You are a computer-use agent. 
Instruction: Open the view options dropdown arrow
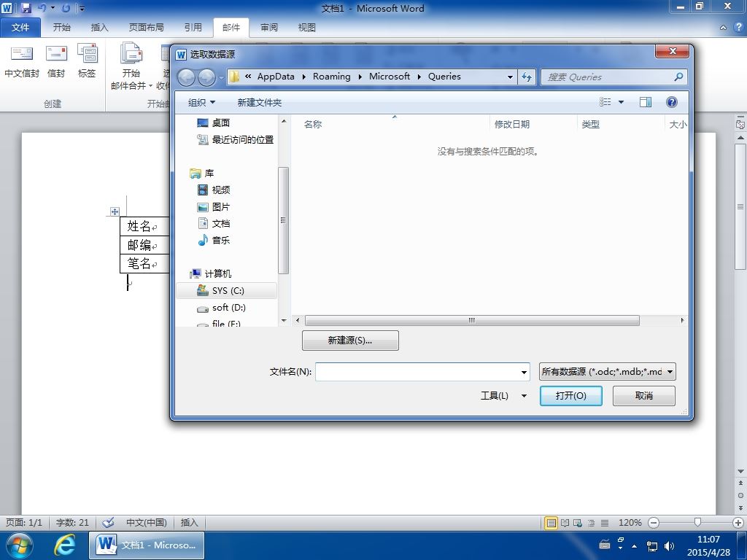point(621,102)
